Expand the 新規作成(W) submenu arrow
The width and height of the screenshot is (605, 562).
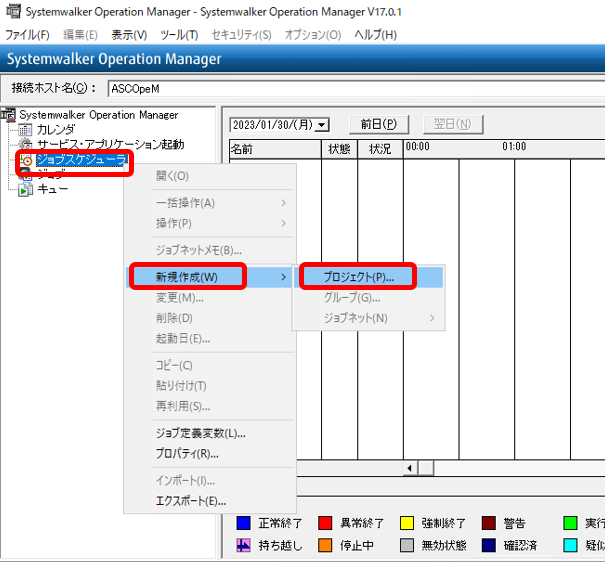(x=284, y=277)
